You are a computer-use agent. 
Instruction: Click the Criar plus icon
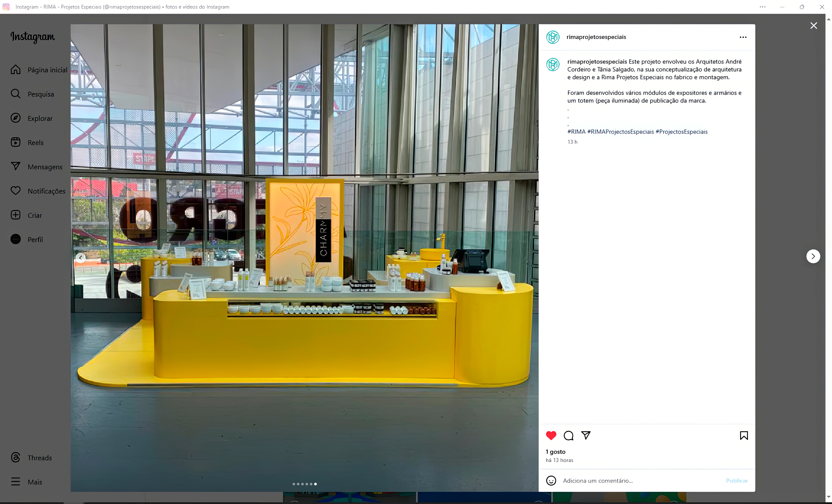pyautogui.click(x=16, y=215)
